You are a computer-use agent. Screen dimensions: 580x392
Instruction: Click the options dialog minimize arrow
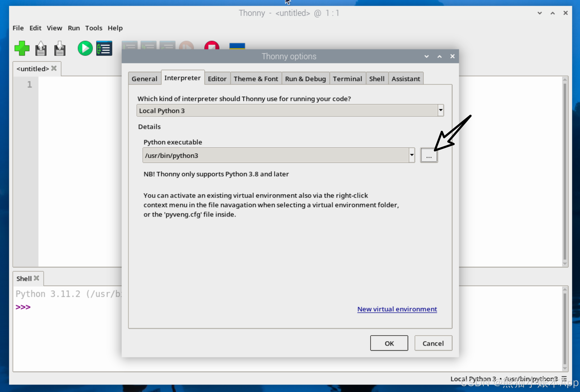pos(426,56)
